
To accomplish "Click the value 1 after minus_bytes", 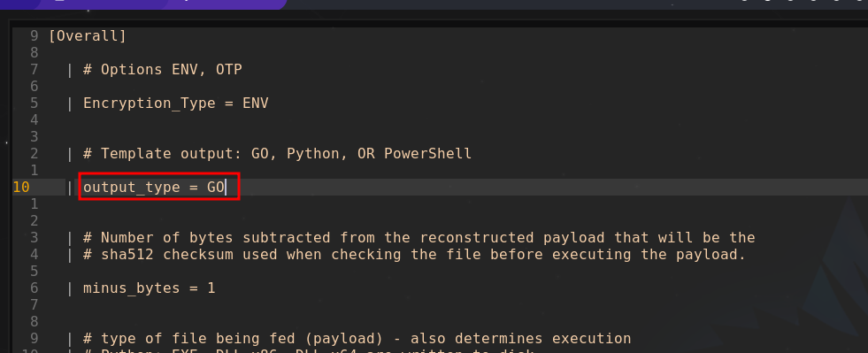I will coord(211,288).
